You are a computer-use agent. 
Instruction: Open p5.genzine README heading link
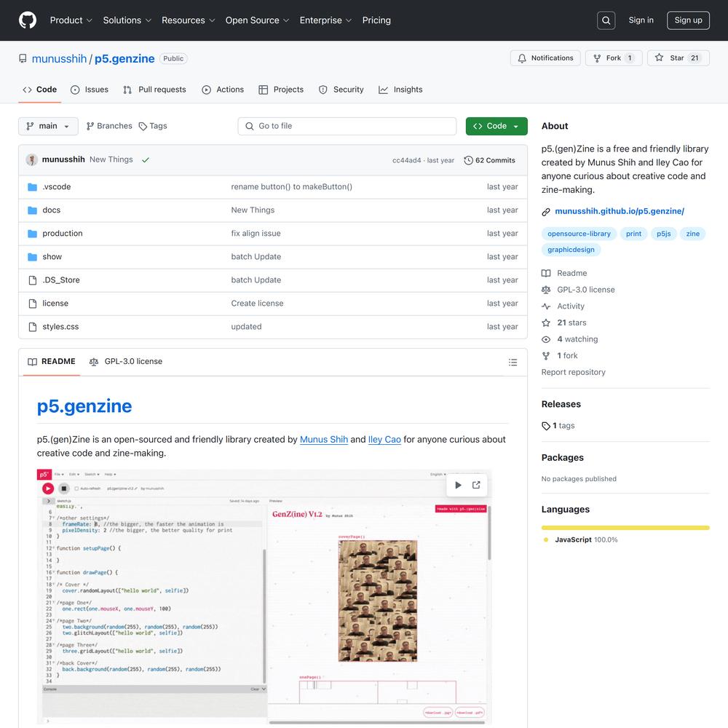tap(84, 406)
